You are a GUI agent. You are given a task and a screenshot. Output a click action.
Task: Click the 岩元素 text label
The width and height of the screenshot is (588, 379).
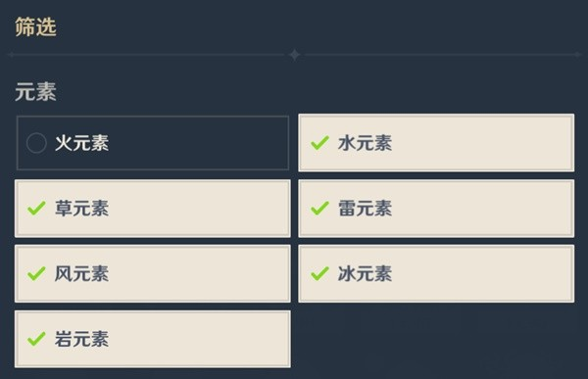[x=81, y=339]
